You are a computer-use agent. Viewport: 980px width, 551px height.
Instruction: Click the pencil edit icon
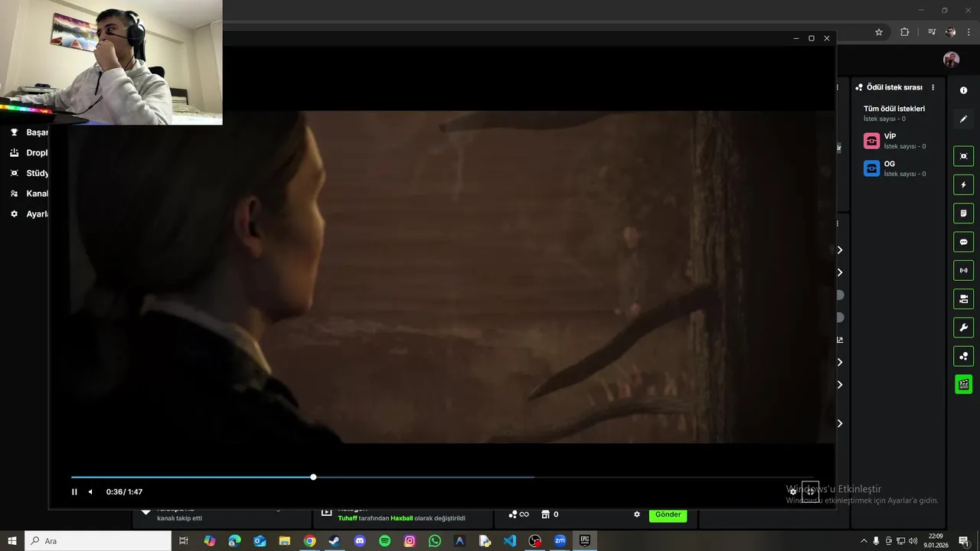(x=963, y=119)
